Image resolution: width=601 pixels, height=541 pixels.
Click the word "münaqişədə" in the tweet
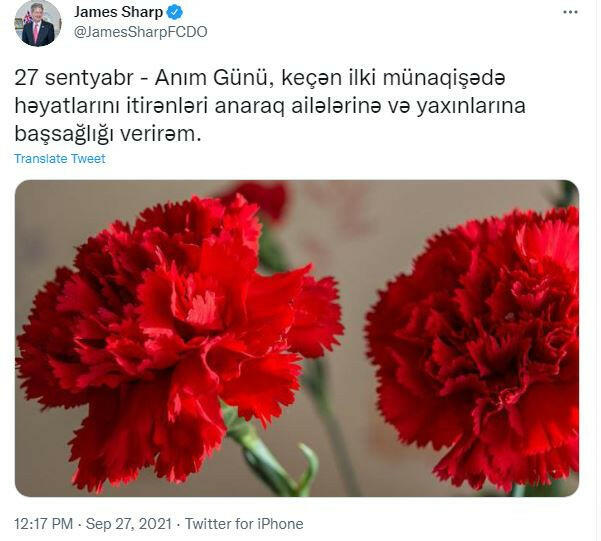[444, 78]
